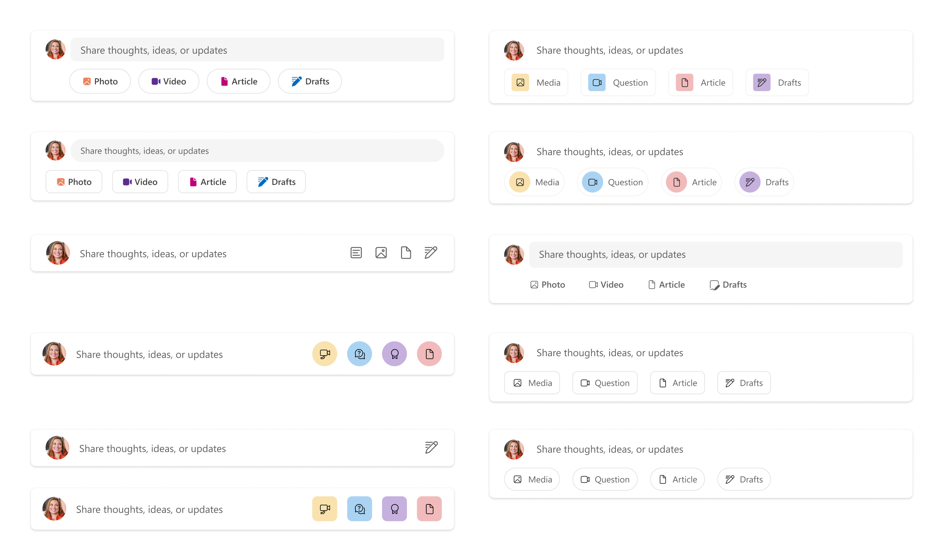
Task: Click fully rounded outlined Article button without color
Action: pos(677,479)
